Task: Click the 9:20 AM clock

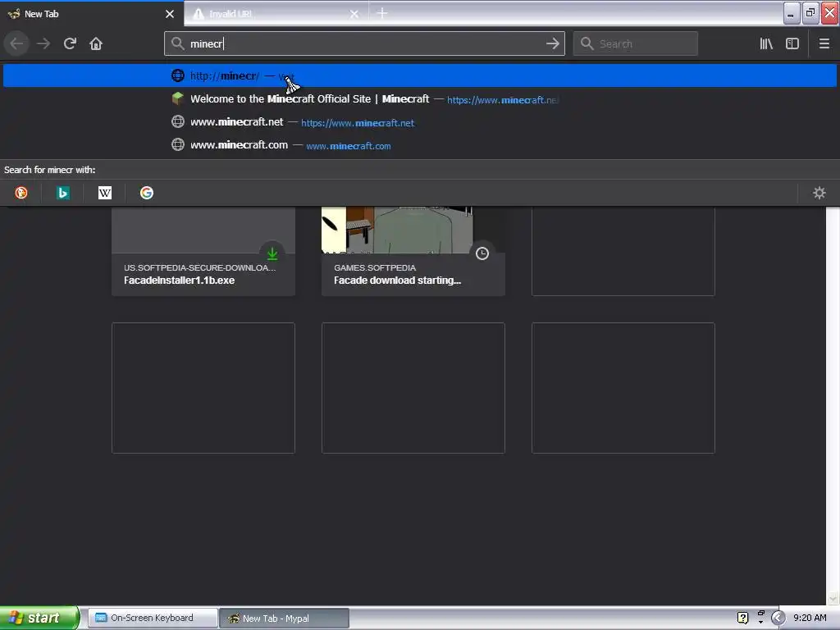Action: [810, 618]
